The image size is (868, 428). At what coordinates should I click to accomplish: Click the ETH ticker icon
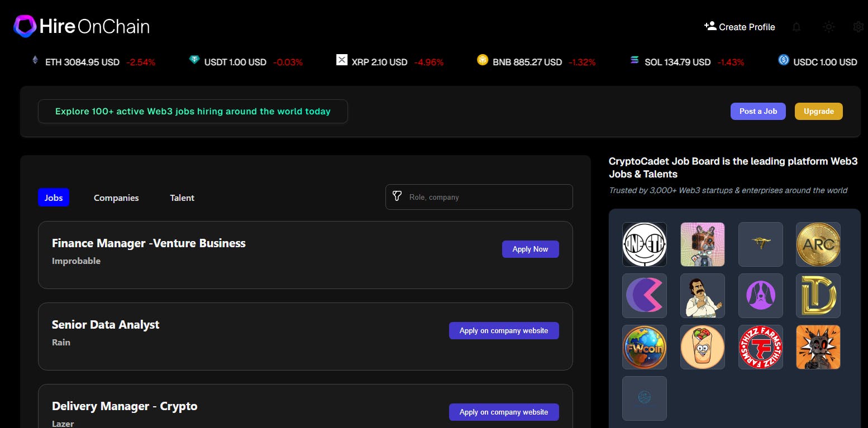(x=36, y=60)
